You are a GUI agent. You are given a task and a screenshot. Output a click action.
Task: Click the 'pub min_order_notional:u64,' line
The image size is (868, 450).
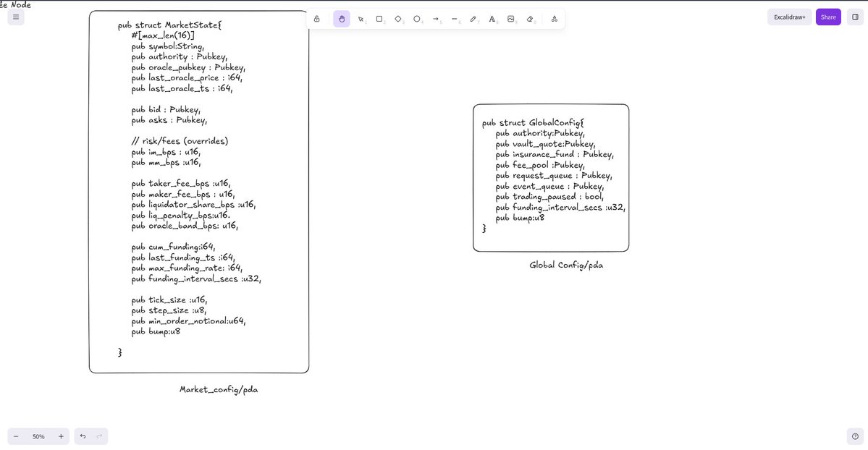click(x=188, y=321)
